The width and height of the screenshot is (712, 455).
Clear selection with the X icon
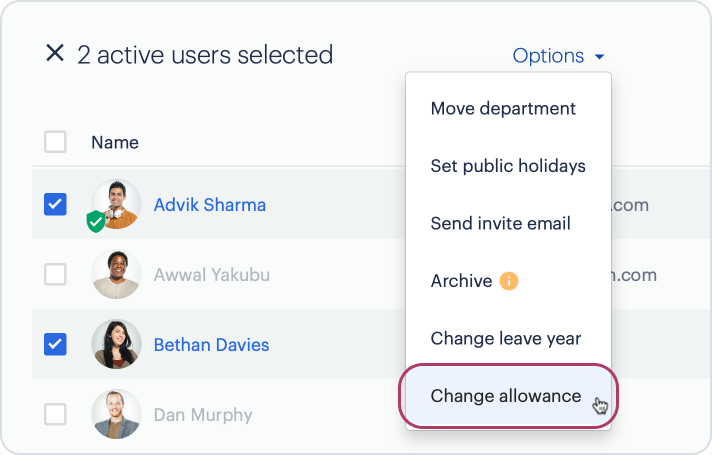point(54,53)
